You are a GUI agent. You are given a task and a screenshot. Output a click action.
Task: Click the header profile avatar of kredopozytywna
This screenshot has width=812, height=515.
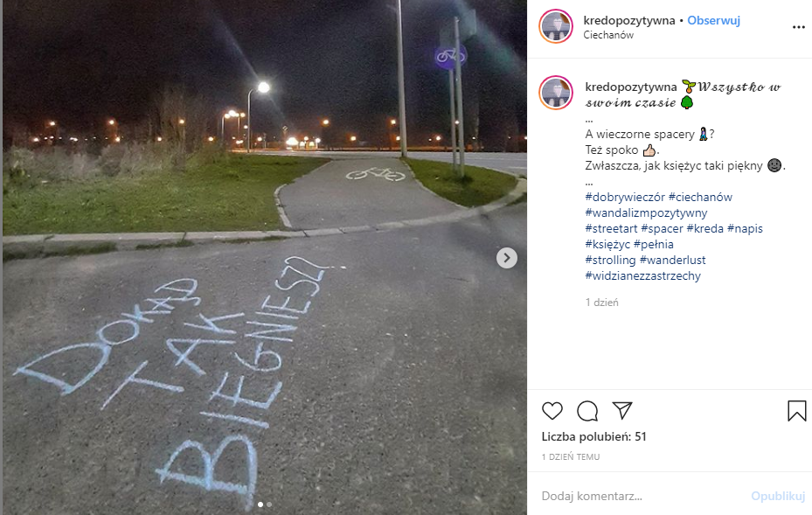pyautogui.click(x=556, y=26)
